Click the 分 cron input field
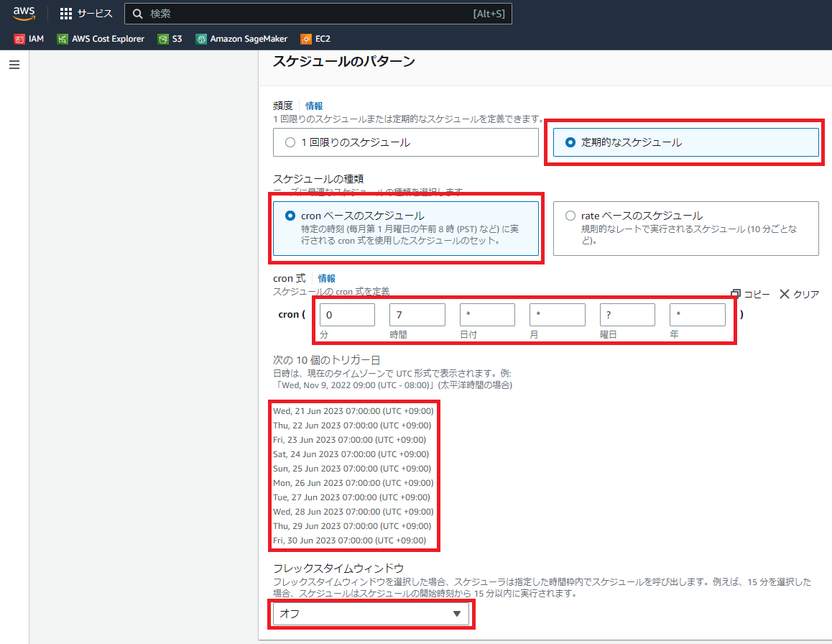The width and height of the screenshot is (832, 644). (x=346, y=314)
